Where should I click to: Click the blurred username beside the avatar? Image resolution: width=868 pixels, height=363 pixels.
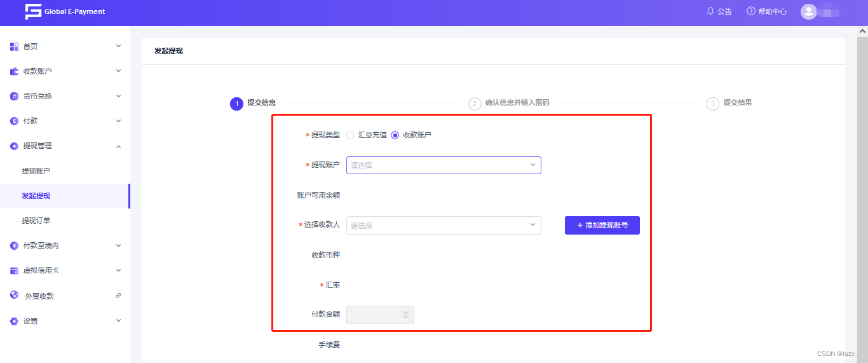click(x=829, y=11)
